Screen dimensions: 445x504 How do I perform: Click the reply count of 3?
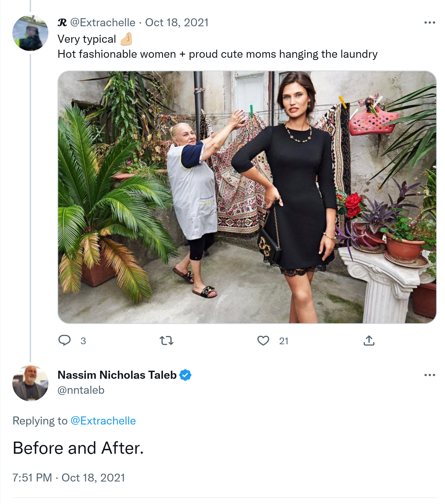(x=83, y=341)
